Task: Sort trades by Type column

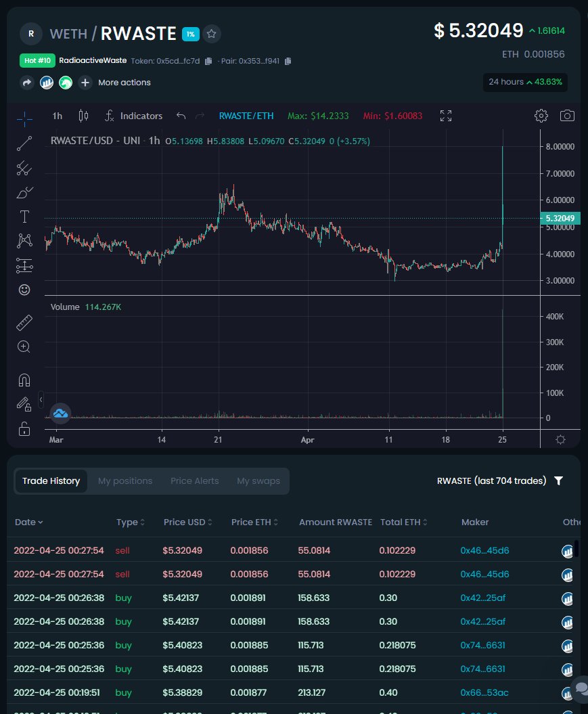Action: pyautogui.click(x=131, y=522)
